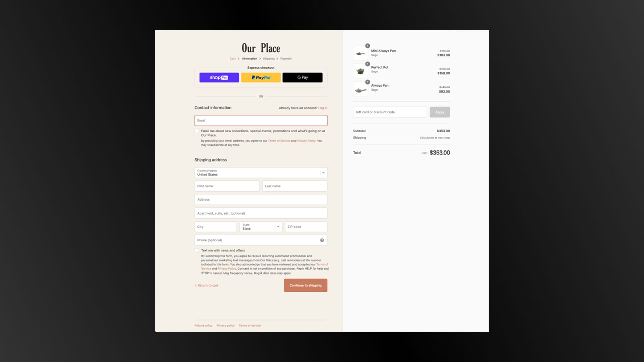
Task: Pay with Shop Pay express button
Action: (219, 77)
